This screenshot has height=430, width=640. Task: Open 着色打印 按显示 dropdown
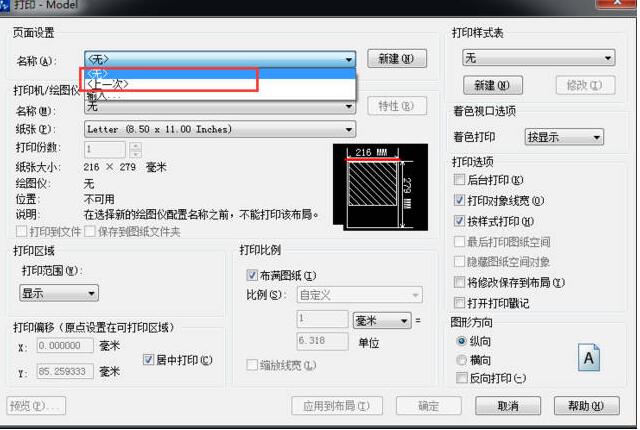coord(564,137)
